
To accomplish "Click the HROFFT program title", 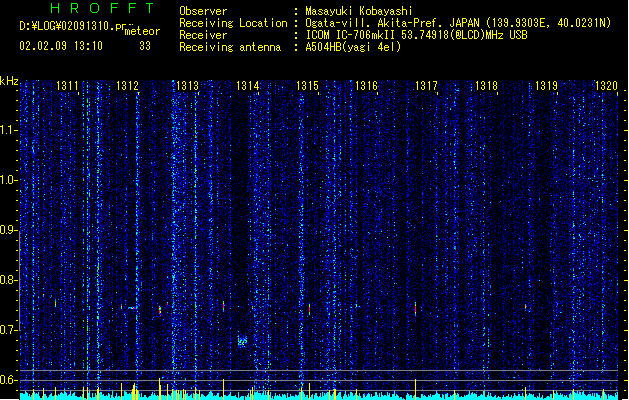I will (x=102, y=8).
